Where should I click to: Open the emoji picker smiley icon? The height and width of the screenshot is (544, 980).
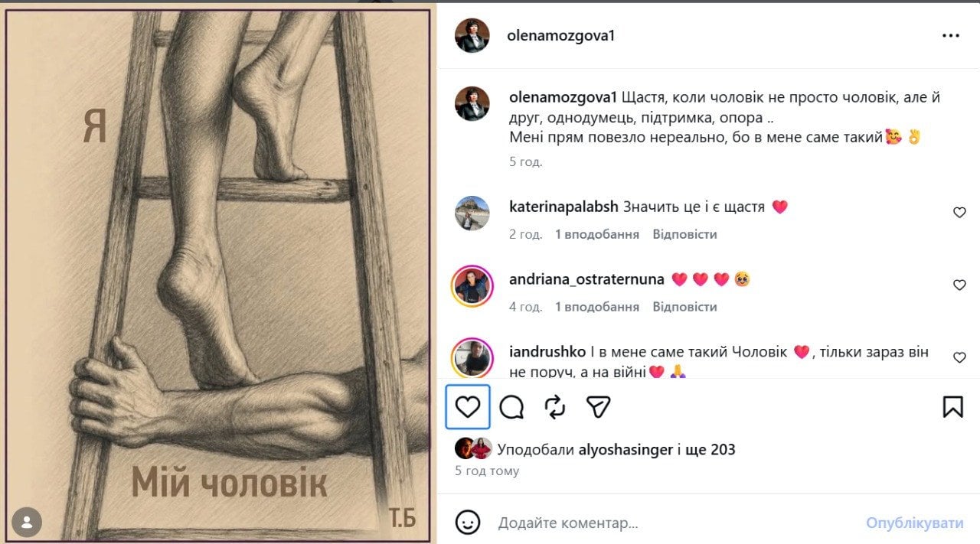(x=468, y=523)
